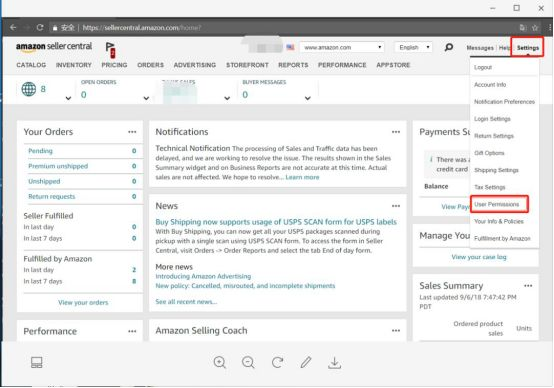The image size is (554, 388).
Task: Open News widget ellipsis menu
Action: 396,206
